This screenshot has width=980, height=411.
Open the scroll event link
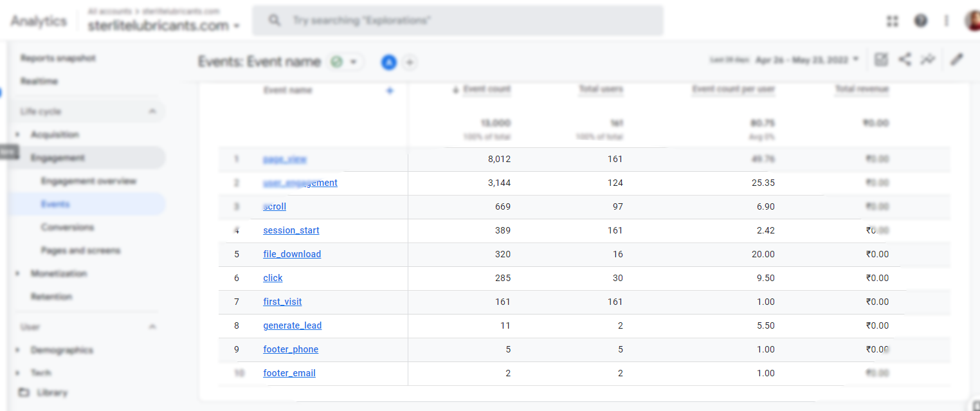click(275, 206)
